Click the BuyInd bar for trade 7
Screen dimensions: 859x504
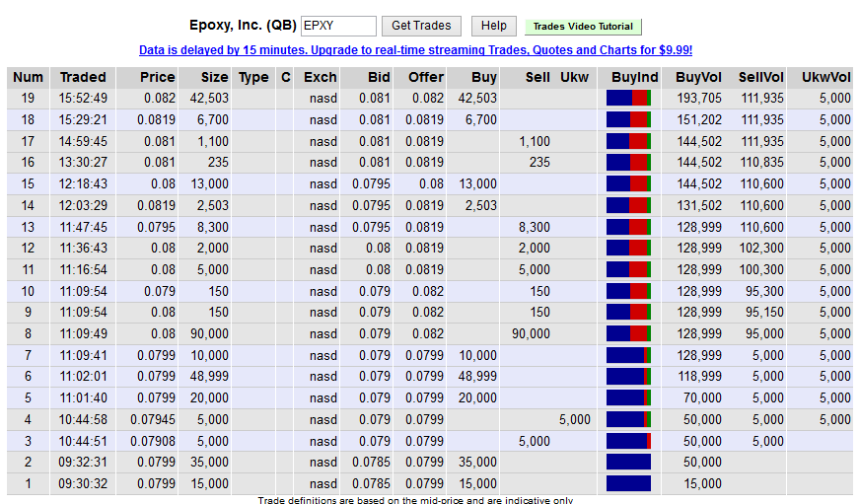[x=628, y=355]
